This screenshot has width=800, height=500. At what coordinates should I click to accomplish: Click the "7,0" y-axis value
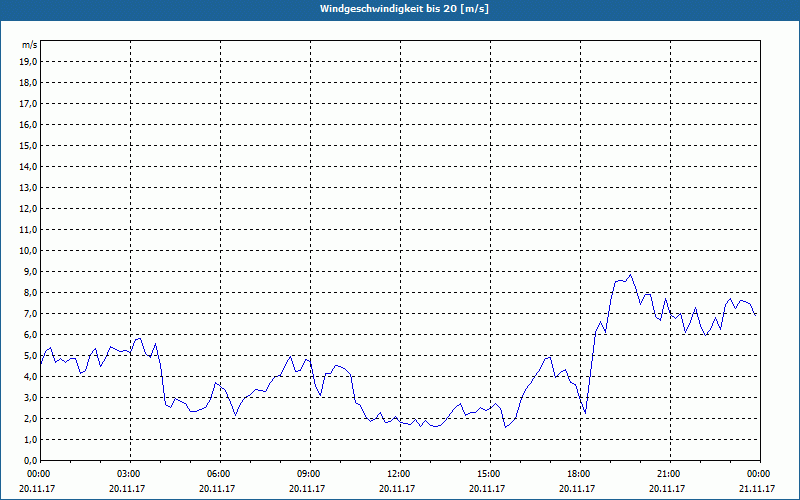[x=30, y=313]
